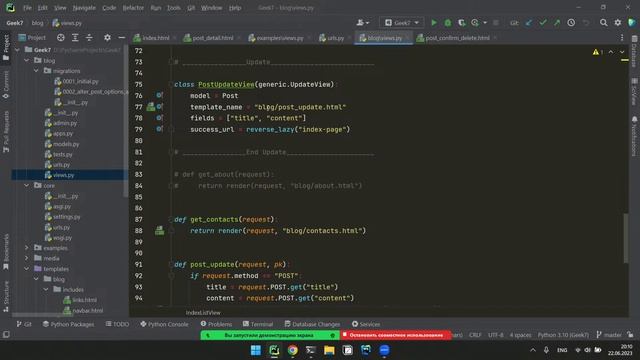Hide the Project tool window
Screen dimensions: 640x360
click(x=121, y=38)
